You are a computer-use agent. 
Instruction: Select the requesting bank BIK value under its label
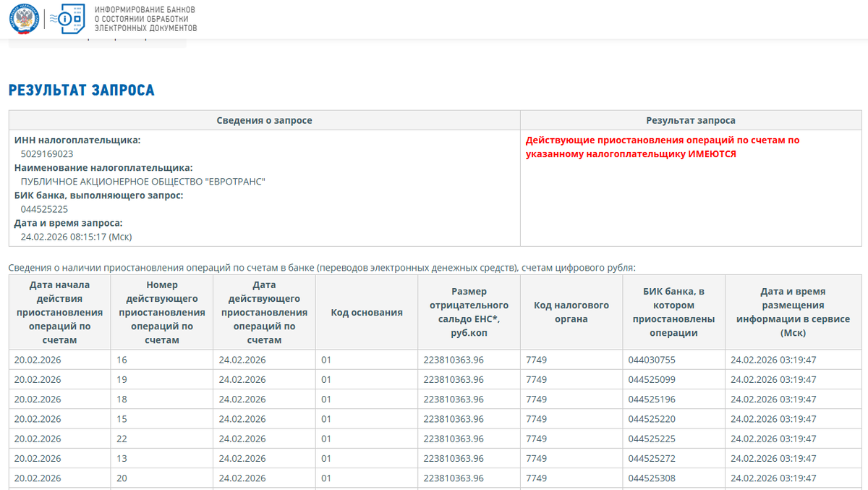coord(44,208)
